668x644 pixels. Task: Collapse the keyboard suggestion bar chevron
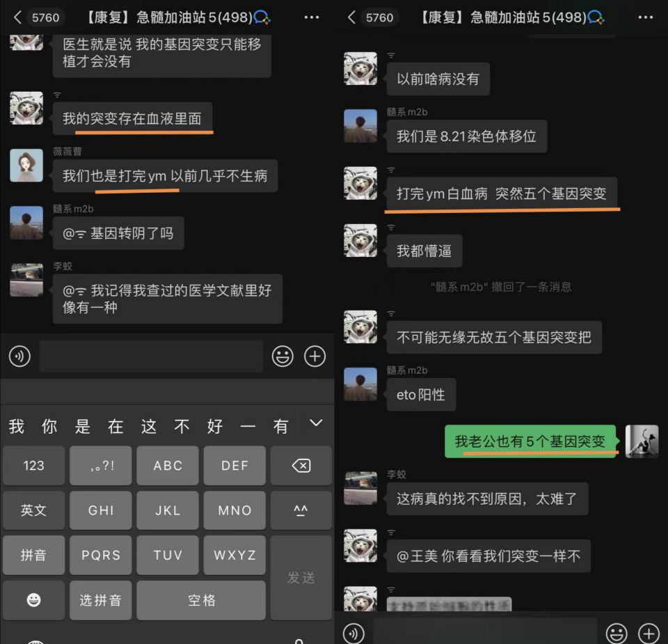coord(316,423)
